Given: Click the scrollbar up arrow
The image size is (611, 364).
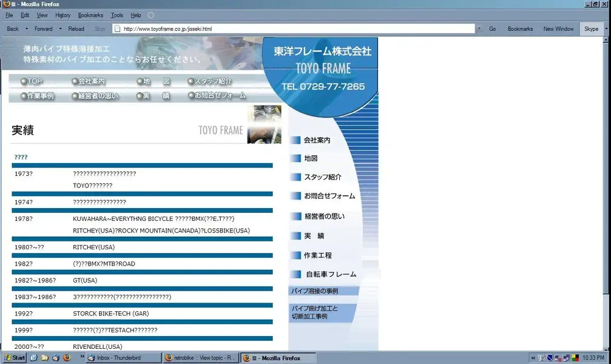Looking at the screenshot, I should coord(606,40).
